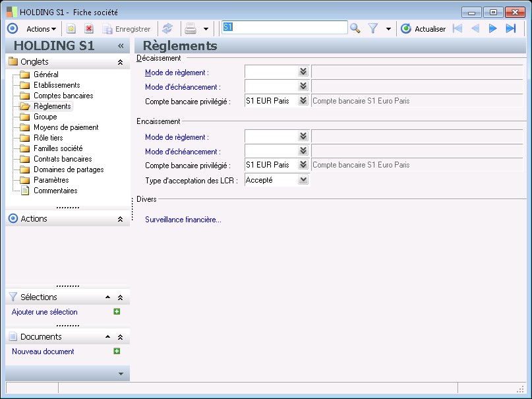Collapse the Actions side section
The height and width of the screenshot is (399, 532).
120,219
